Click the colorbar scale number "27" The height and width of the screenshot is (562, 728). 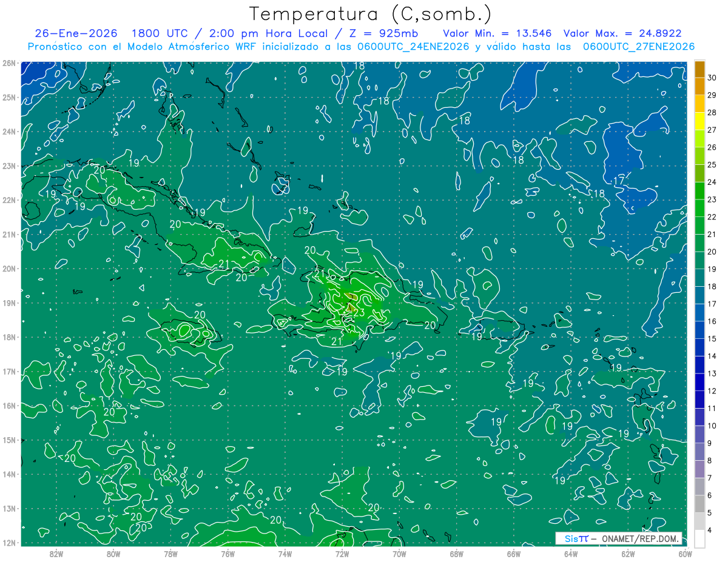(713, 130)
